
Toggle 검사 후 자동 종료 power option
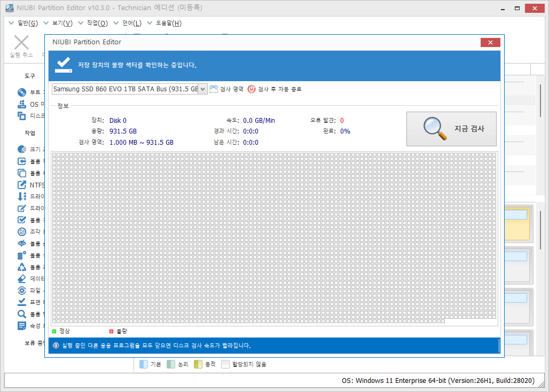[274, 89]
